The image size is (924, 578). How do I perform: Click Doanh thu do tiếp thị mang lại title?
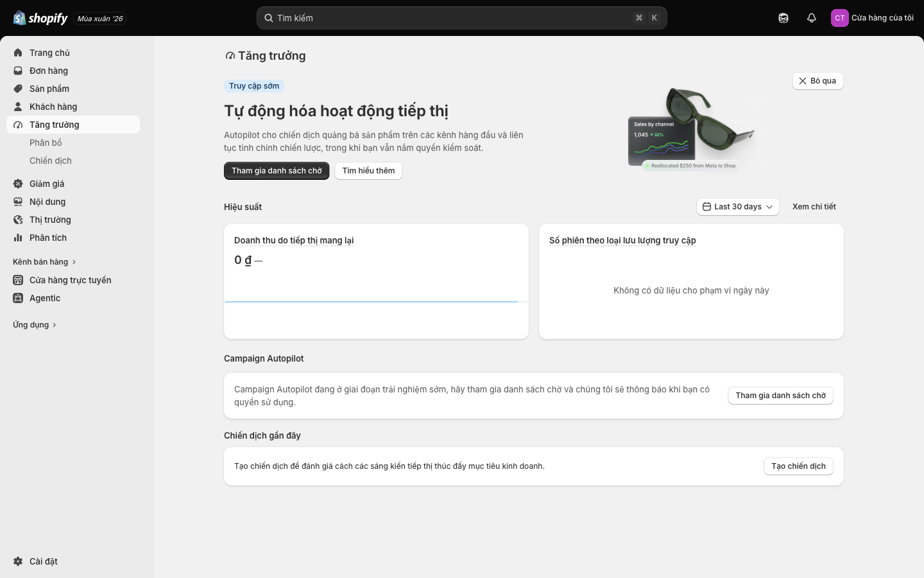click(x=294, y=240)
